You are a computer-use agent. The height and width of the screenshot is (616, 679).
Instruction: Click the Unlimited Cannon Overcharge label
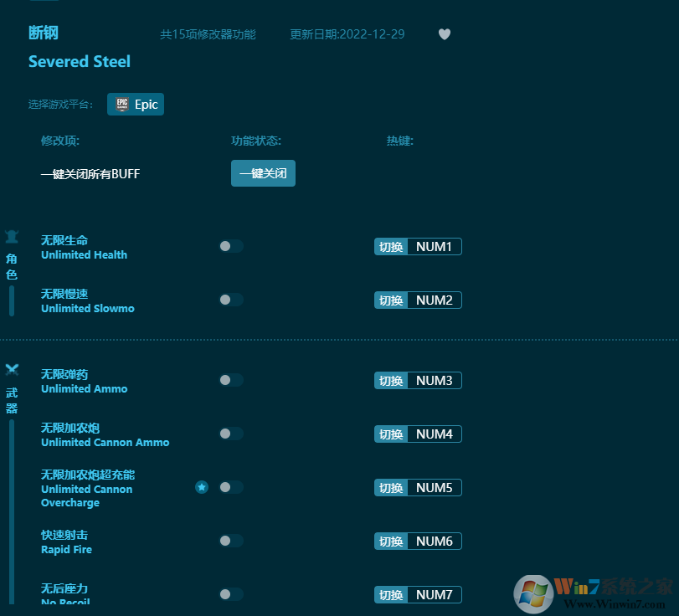coord(86,495)
